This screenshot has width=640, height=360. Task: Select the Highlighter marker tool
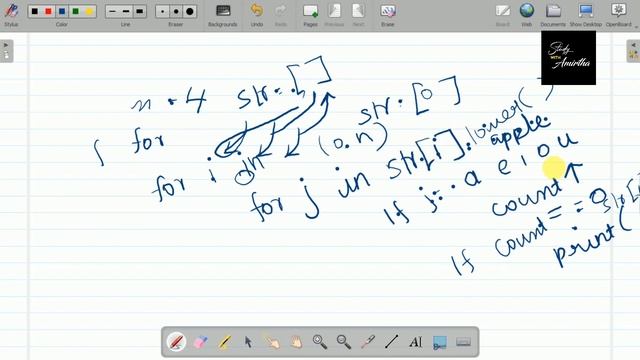(x=224, y=342)
